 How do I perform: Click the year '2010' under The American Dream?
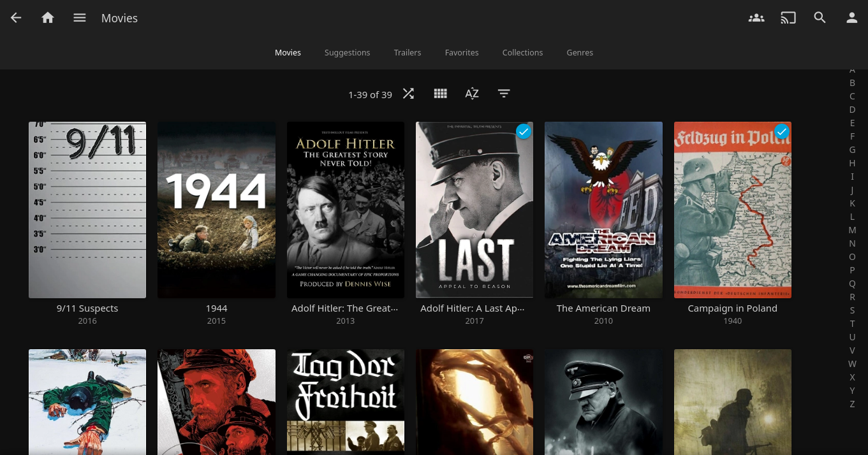(x=603, y=321)
